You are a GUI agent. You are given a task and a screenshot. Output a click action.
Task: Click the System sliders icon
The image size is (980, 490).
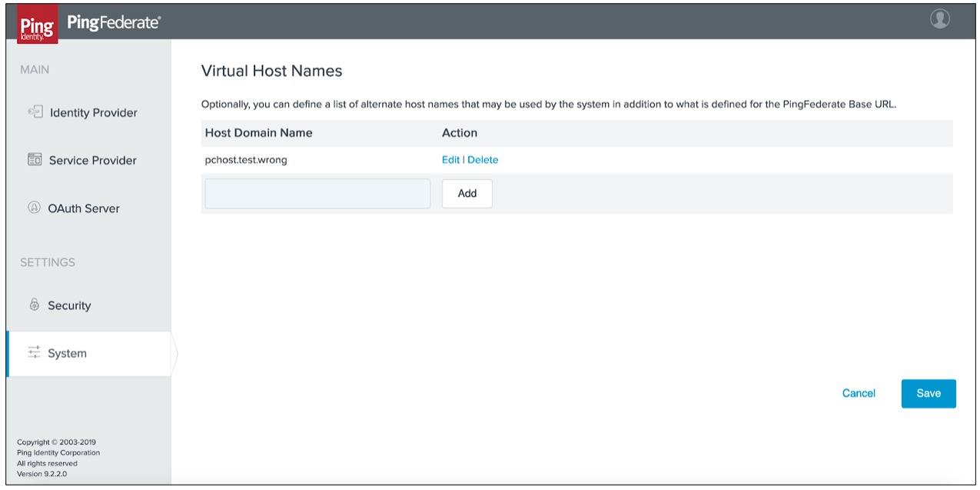pyautogui.click(x=34, y=353)
